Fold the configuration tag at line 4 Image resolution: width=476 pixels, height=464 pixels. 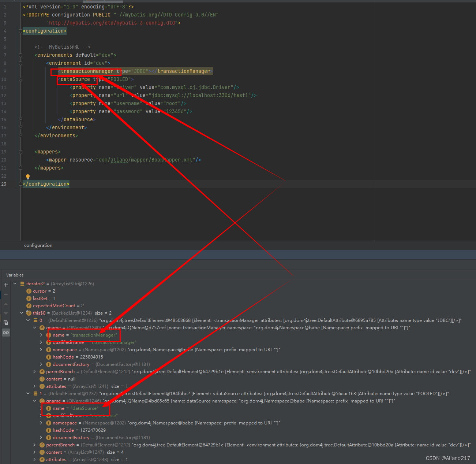tap(20, 31)
